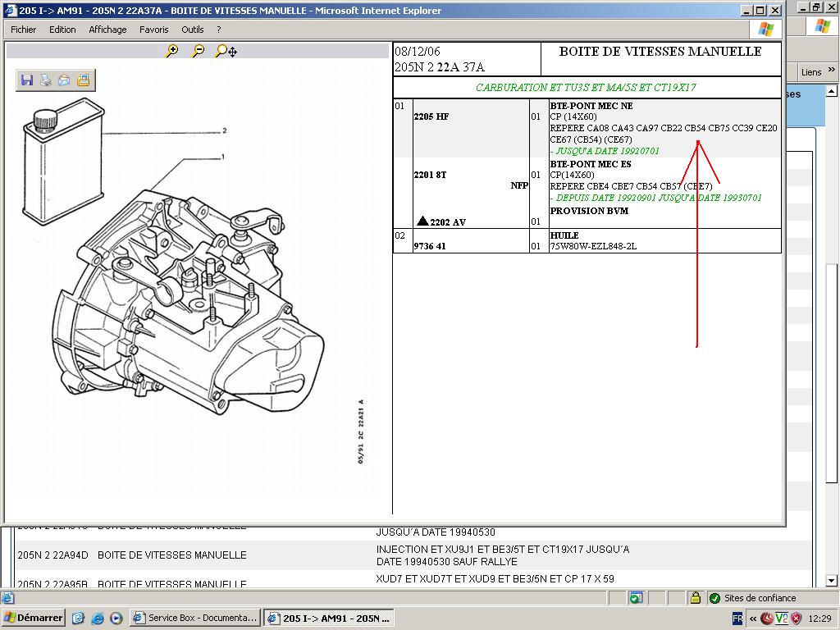Click the IE icon in window title bar
Viewport: 840px width, 630px height.
tap(11, 10)
